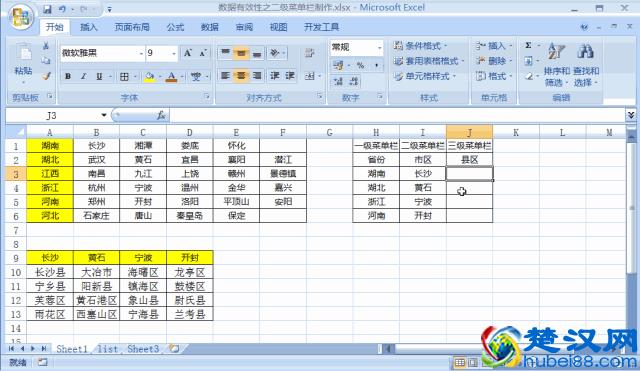The width and height of the screenshot is (640, 371).
Task: Click the comma style icon
Action: [x=376, y=65]
